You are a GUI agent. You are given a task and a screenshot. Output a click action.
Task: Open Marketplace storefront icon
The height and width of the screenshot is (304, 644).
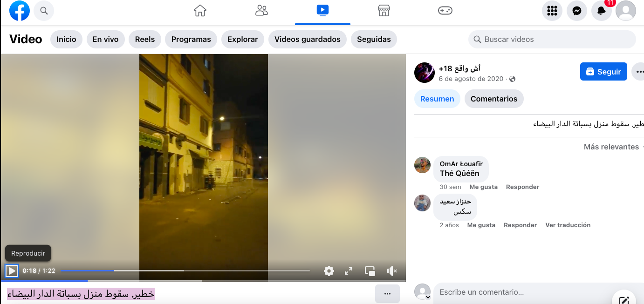coord(384,11)
